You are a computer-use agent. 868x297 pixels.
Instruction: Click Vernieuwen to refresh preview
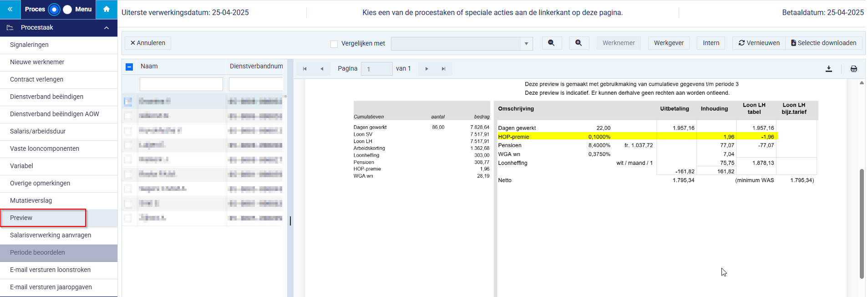759,43
